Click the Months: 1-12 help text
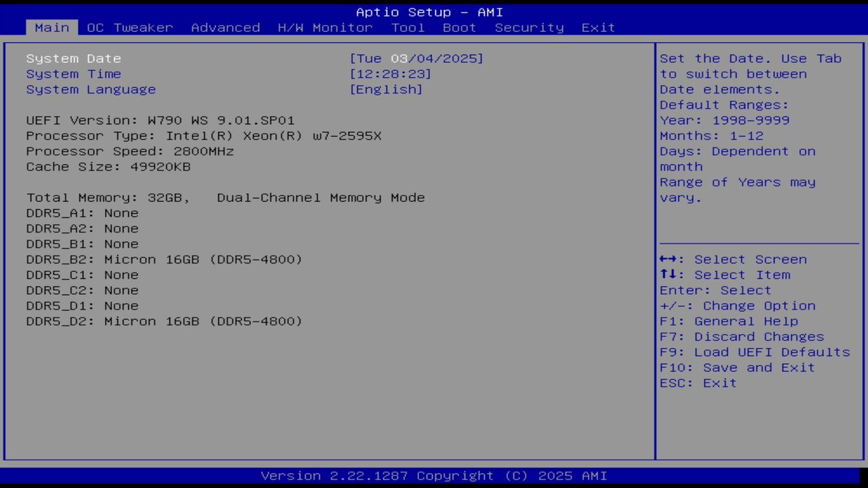Image resolution: width=868 pixels, height=488 pixels. (x=712, y=136)
